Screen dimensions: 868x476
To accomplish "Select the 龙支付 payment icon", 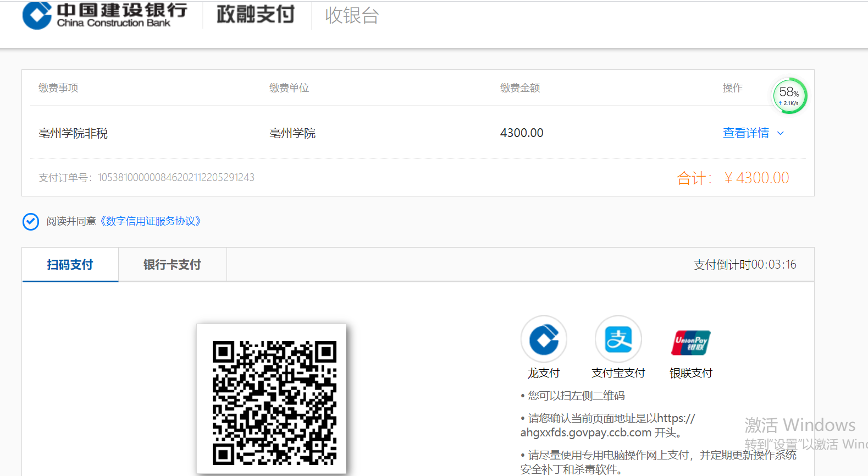I will pyautogui.click(x=544, y=340).
